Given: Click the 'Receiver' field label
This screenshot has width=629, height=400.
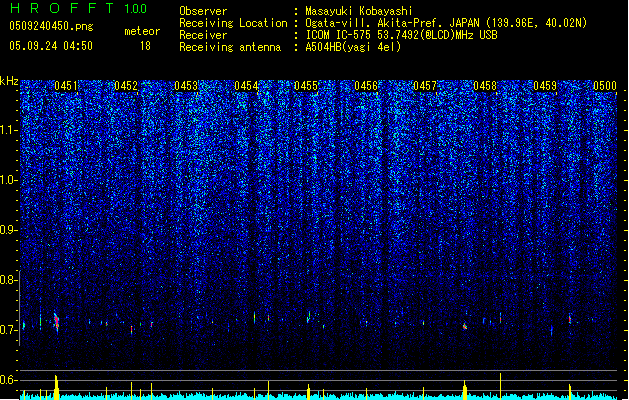Looking at the screenshot, I should [203, 35].
